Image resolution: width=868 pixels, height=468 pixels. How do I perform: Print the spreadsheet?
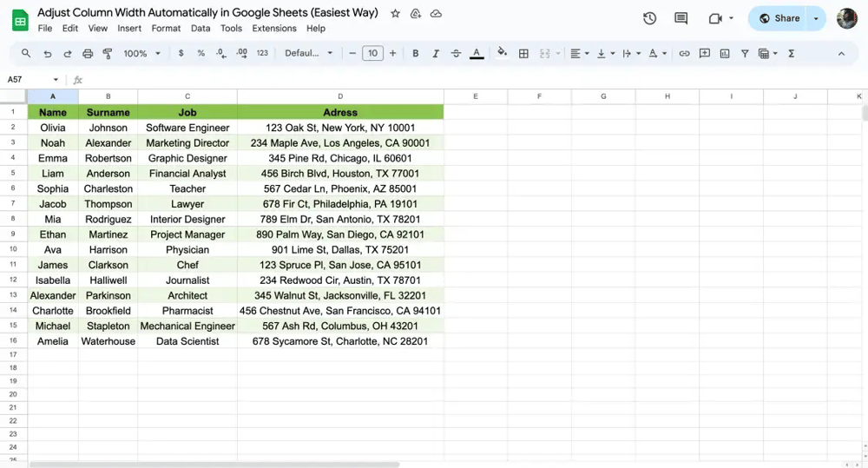click(x=88, y=54)
